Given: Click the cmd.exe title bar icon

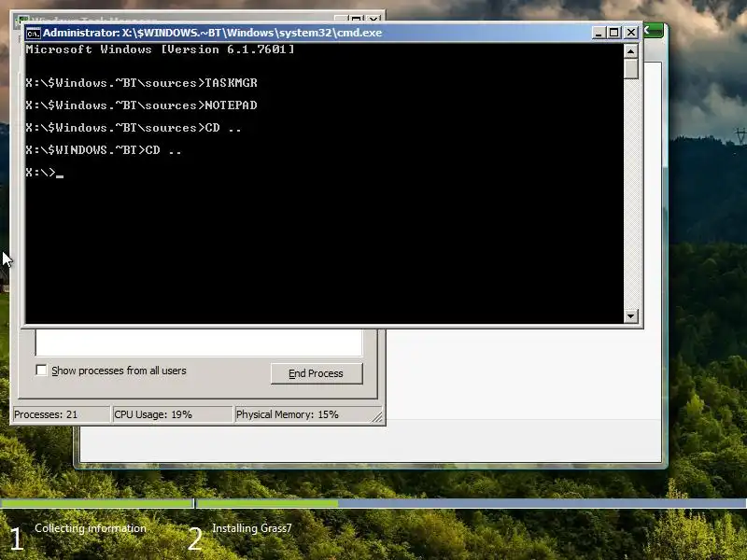Looking at the screenshot, I should tap(34, 33).
